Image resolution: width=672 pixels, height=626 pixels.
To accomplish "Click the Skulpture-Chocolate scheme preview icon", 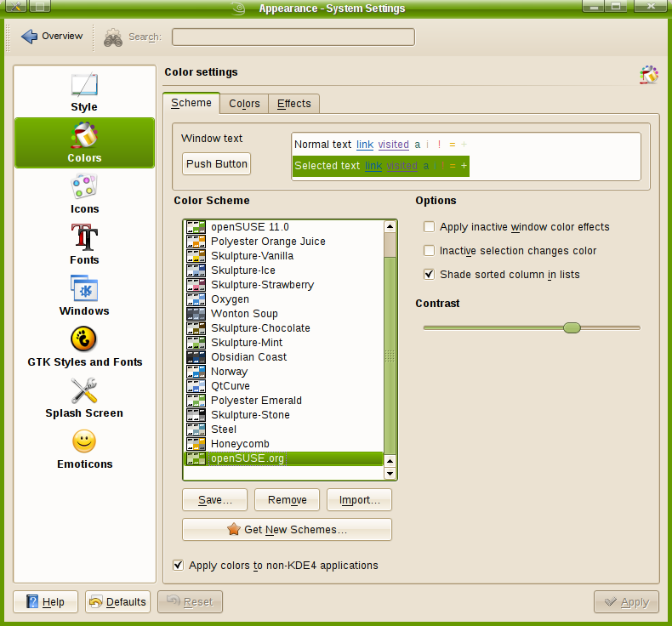I will coord(196,328).
